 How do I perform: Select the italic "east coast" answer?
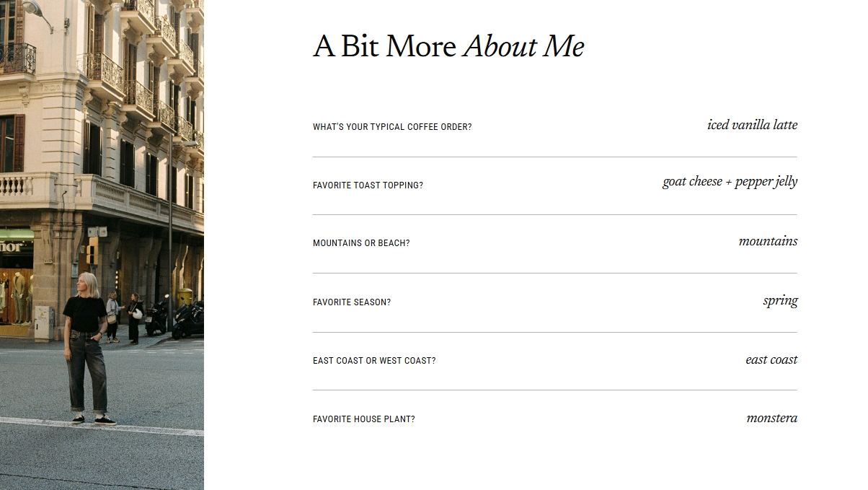[x=771, y=360]
